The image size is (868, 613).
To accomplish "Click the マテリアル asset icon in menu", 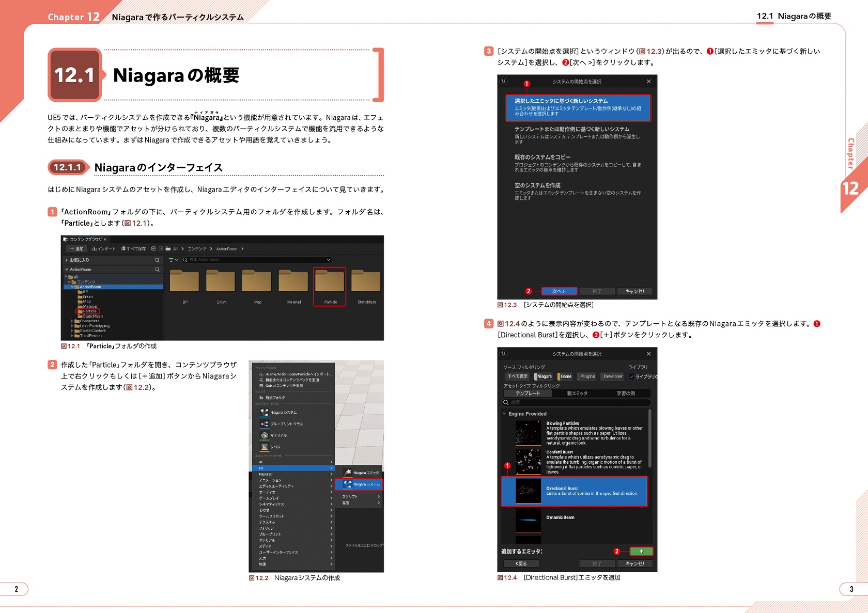I will pos(264,435).
